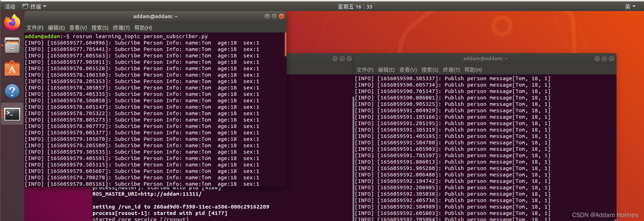Open 编辑(E) menu in publisher terminal
This screenshot has width=644, height=221.
pos(386,70)
